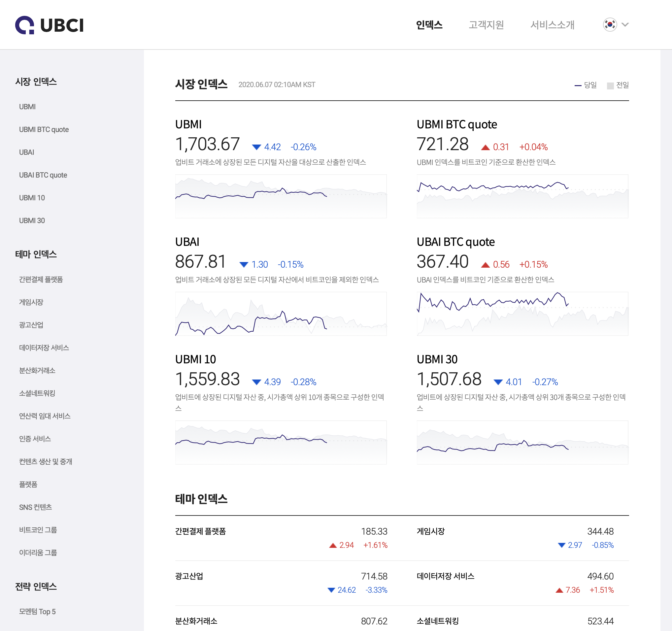Screen dimensions: 672x631
Task: Click the UBMI 10 card title
Action: 195,359
